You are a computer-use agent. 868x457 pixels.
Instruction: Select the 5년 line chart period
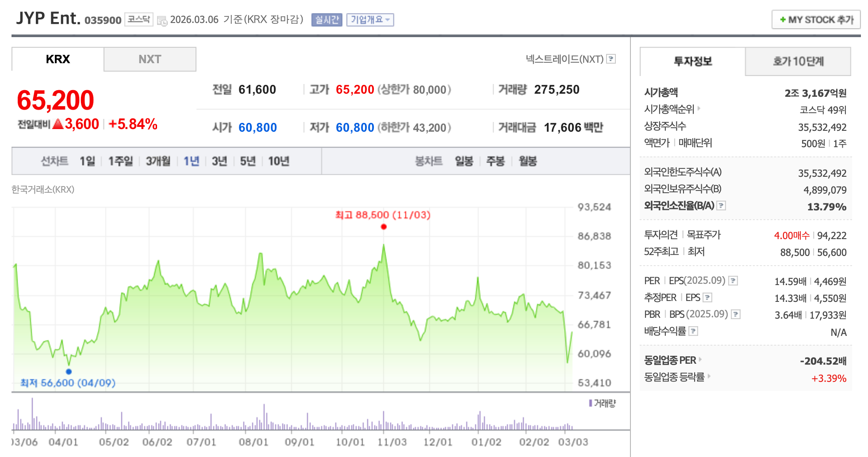[248, 161]
